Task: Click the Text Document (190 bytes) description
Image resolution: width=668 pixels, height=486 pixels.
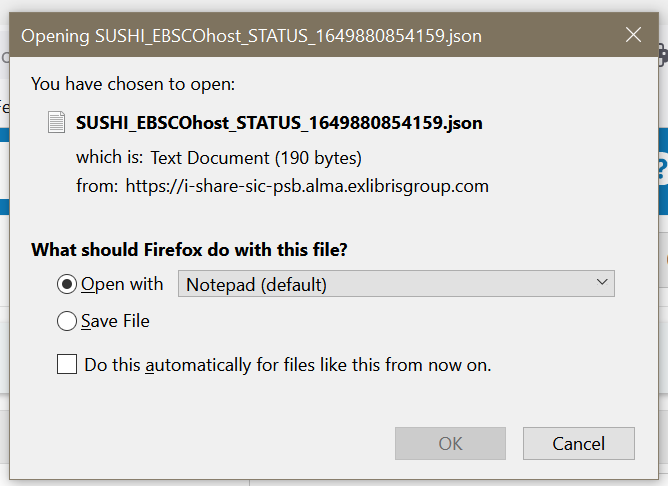Action: click(x=256, y=158)
